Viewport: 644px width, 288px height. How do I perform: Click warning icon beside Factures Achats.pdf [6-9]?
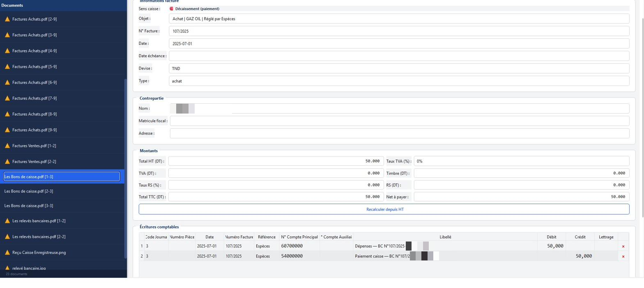[x=7, y=83]
